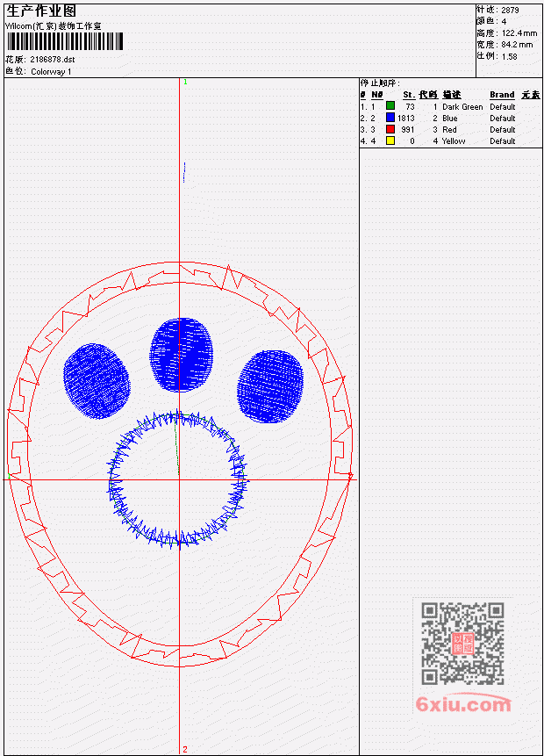This screenshot has width=544, height=756.
Task: Click the 'Red' description in row 3
Action: (x=449, y=130)
